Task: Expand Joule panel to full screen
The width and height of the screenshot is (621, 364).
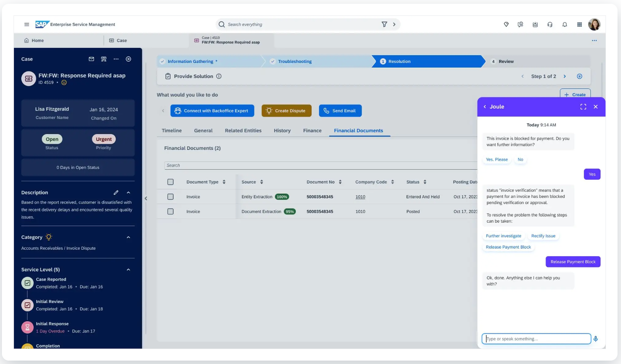Action: click(583, 107)
